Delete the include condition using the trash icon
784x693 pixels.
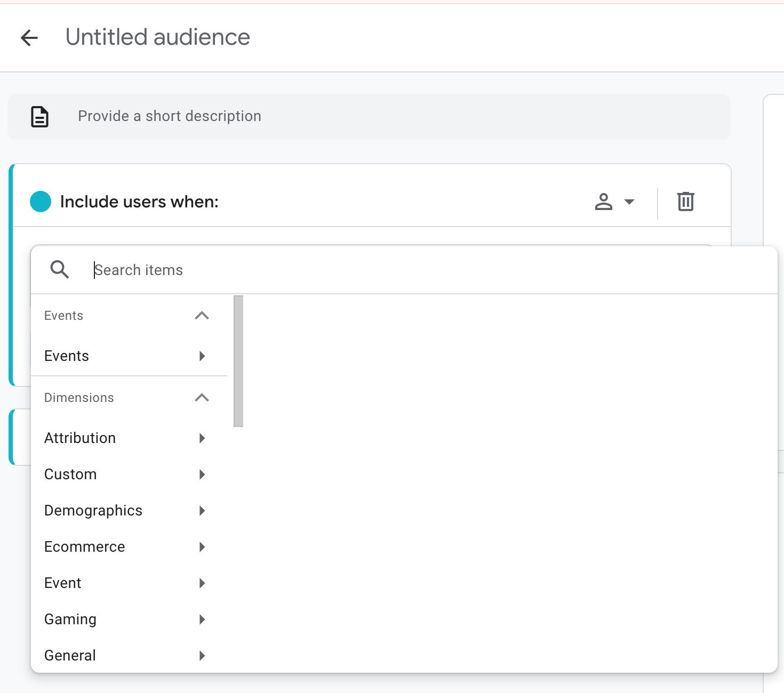point(685,202)
